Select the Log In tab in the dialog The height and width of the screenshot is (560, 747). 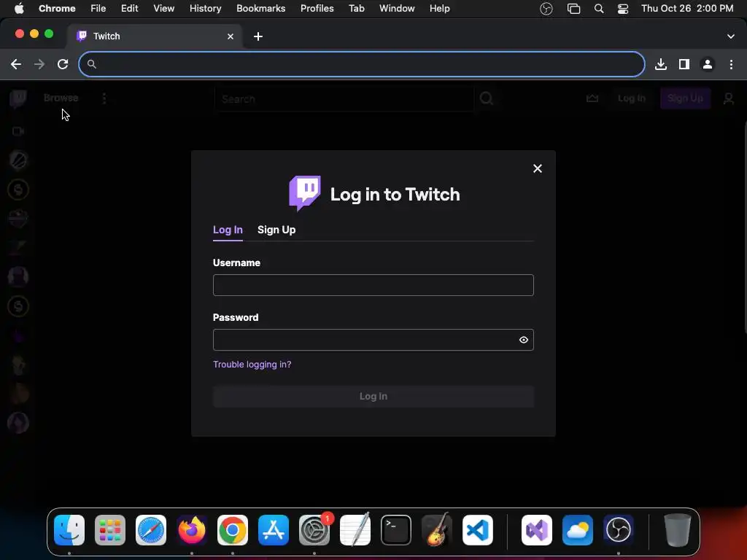coord(228,230)
